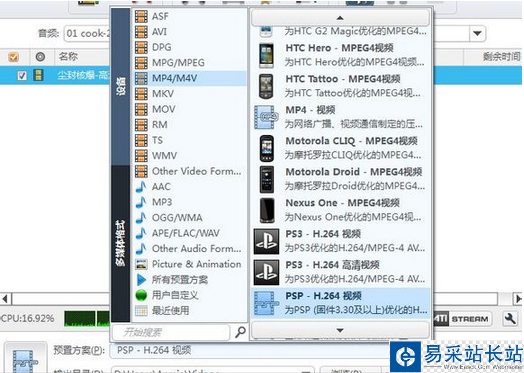The image size is (524, 373).
Task: Click the green ball icon for 用户自定义
Action: [141, 295]
